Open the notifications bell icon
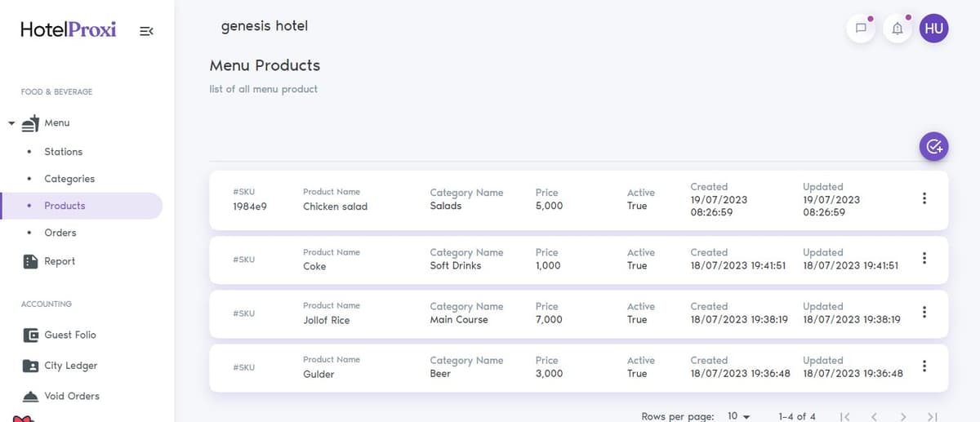 [x=898, y=29]
